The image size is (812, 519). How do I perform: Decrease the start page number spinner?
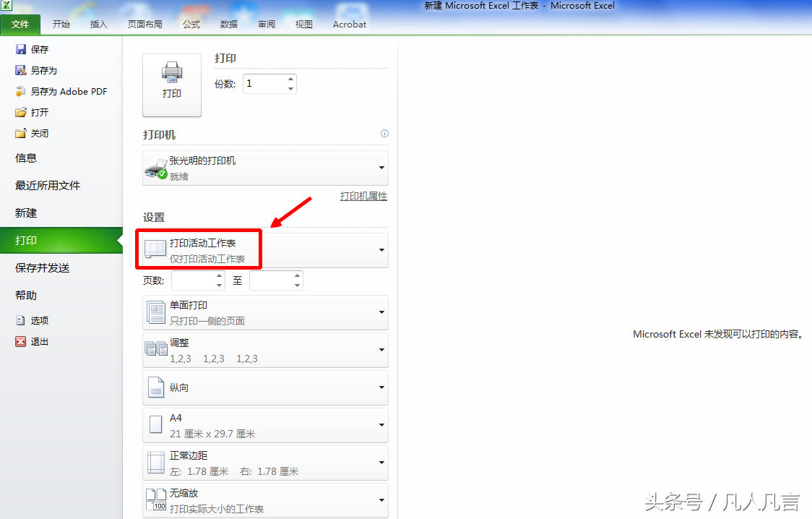pyautogui.click(x=220, y=286)
